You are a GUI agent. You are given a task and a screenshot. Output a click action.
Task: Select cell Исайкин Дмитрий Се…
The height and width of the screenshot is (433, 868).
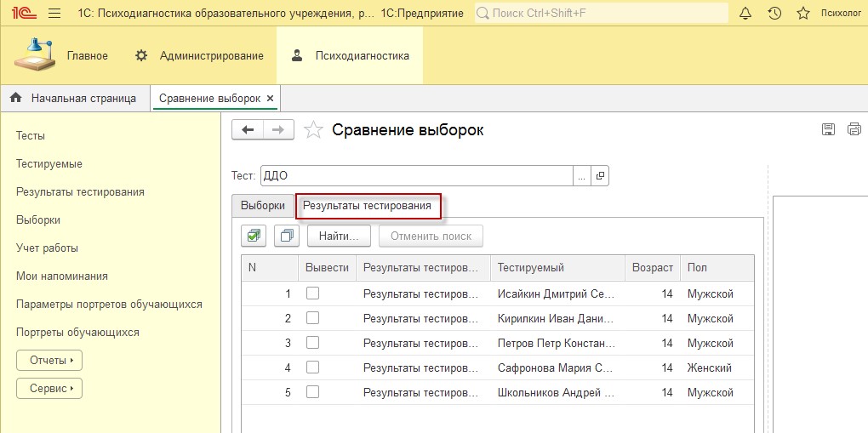[558, 293]
